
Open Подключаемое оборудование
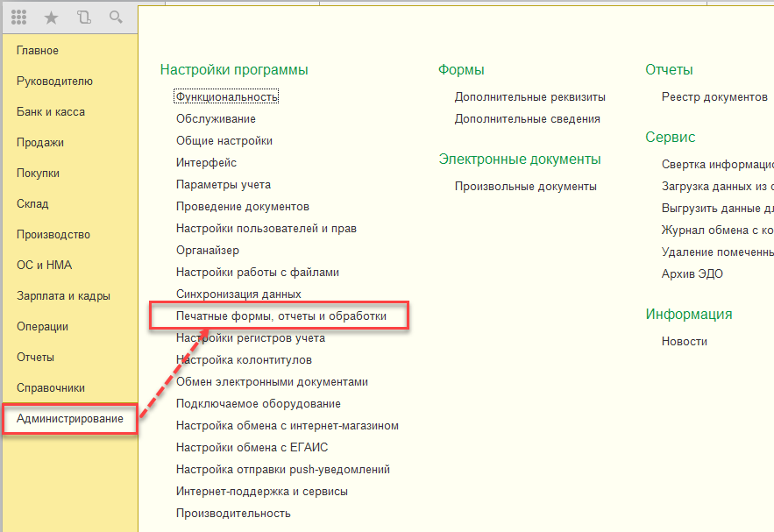(x=259, y=404)
